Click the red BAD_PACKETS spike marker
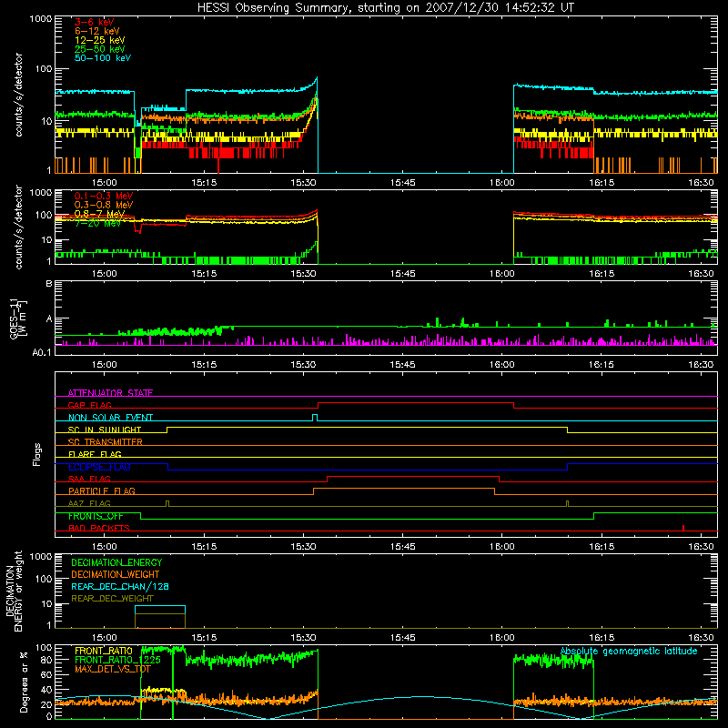The width and height of the screenshot is (728, 728). tap(683, 528)
